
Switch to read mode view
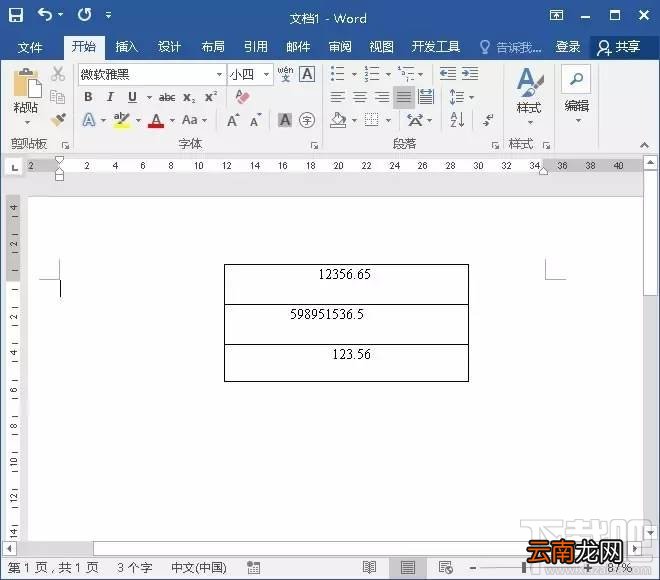pyautogui.click(x=369, y=567)
